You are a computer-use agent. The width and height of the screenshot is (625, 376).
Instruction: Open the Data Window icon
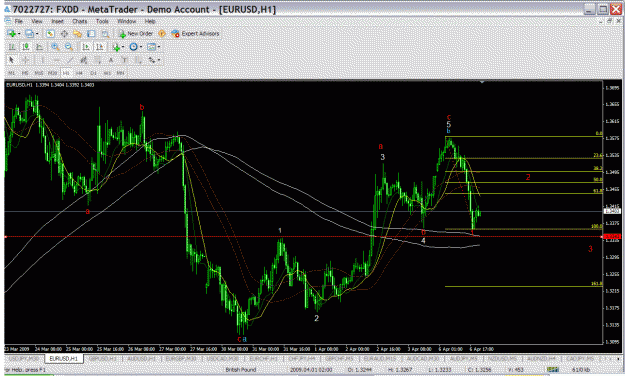pyautogui.click(x=64, y=33)
